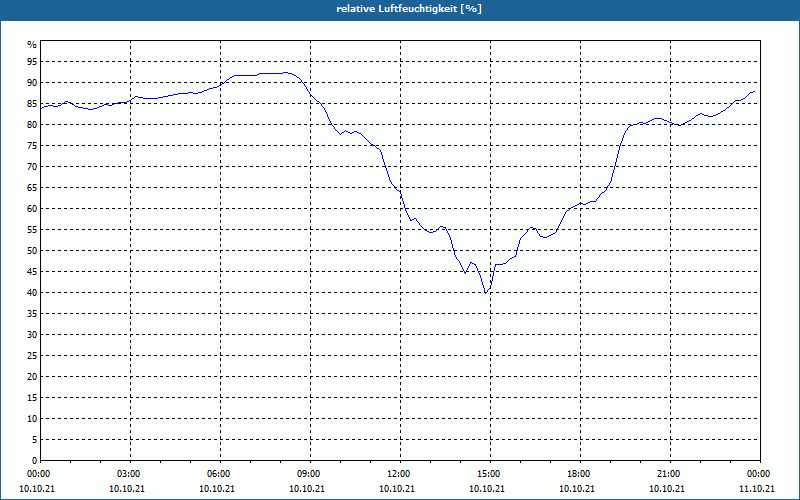Select the 10.10.21 date beneath 21:00

pos(667,489)
